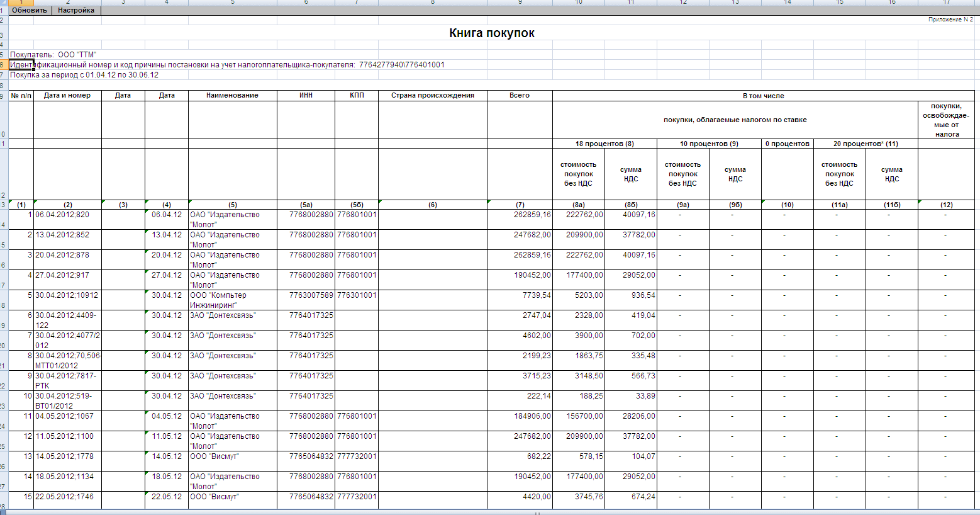Screen dimensions: 980x515
Task: Click the cost value "1863,75"
Action: point(579,361)
